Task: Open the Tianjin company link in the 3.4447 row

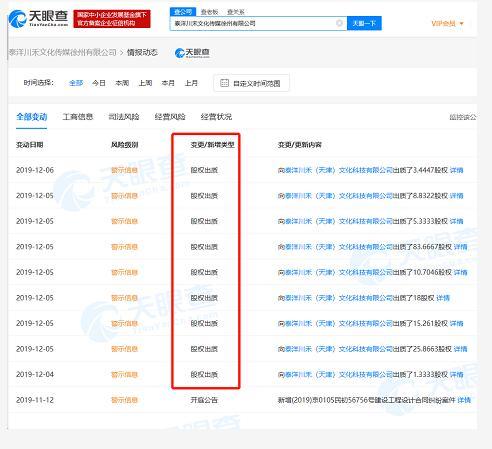Action: [339, 170]
